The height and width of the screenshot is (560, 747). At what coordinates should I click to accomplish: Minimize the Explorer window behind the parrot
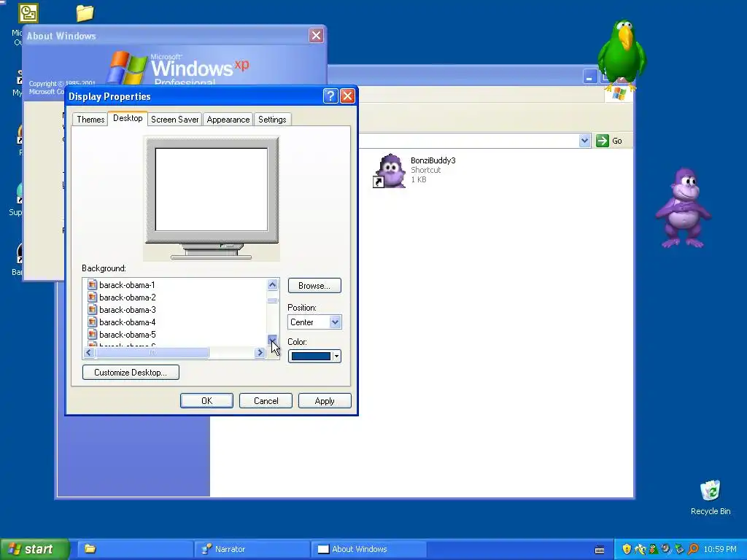coord(589,76)
